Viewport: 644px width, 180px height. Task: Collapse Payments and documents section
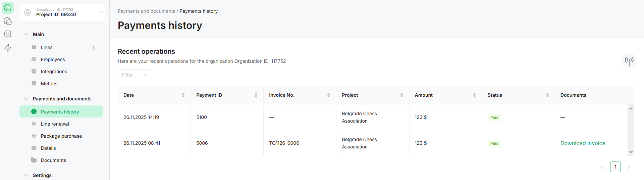coord(26,99)
